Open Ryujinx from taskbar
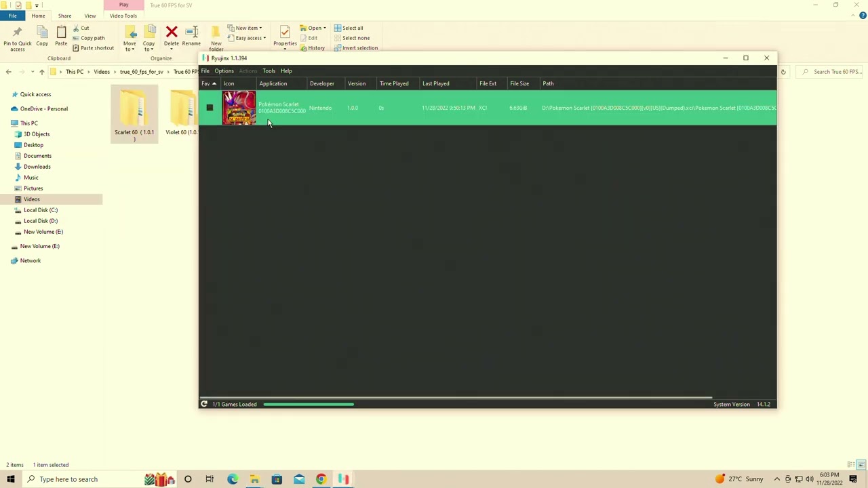 [344, 479]
